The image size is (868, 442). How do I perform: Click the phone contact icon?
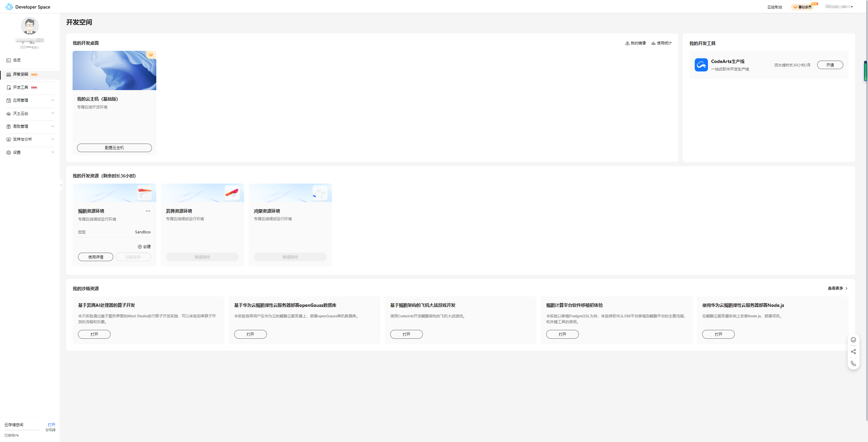tap(853, 363)
